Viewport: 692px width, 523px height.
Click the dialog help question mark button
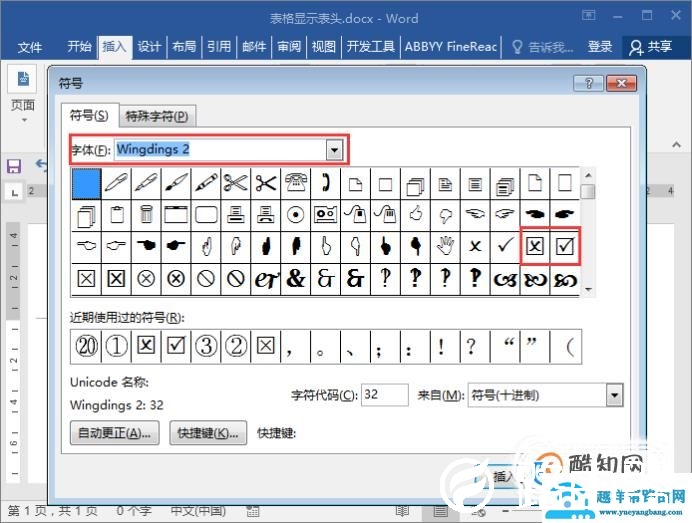click(x=588, y=83)
